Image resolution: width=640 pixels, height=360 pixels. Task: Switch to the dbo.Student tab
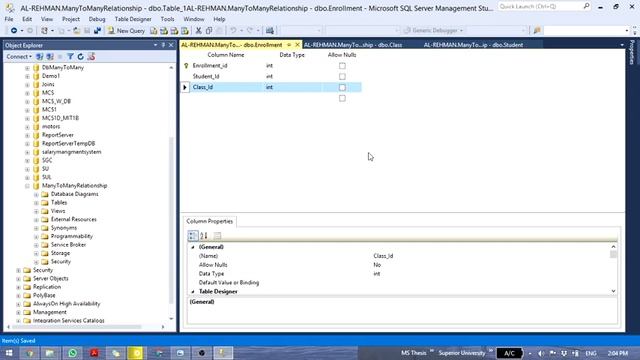coord(473,45)
